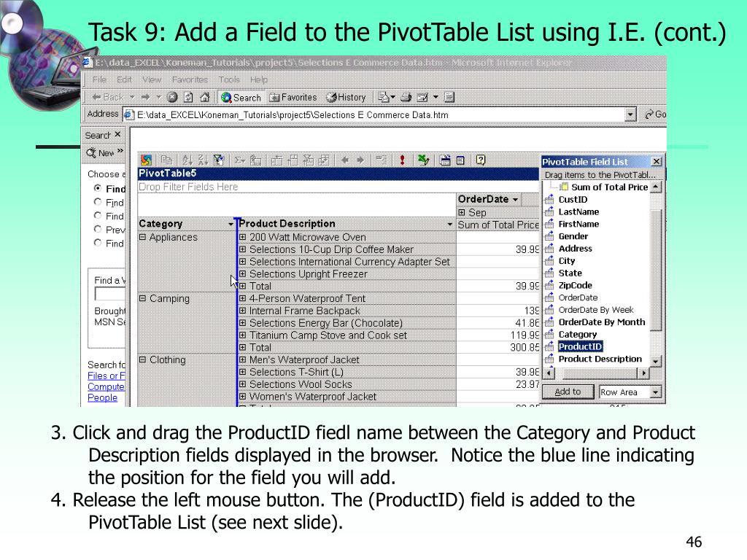Open the Row Area dropdown

pos(656,392)
